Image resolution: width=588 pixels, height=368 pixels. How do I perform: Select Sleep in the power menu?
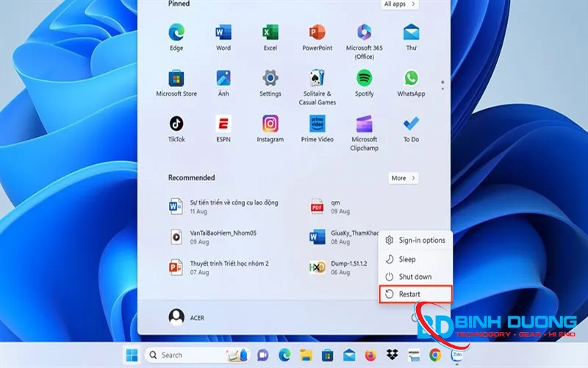[415, 259]
